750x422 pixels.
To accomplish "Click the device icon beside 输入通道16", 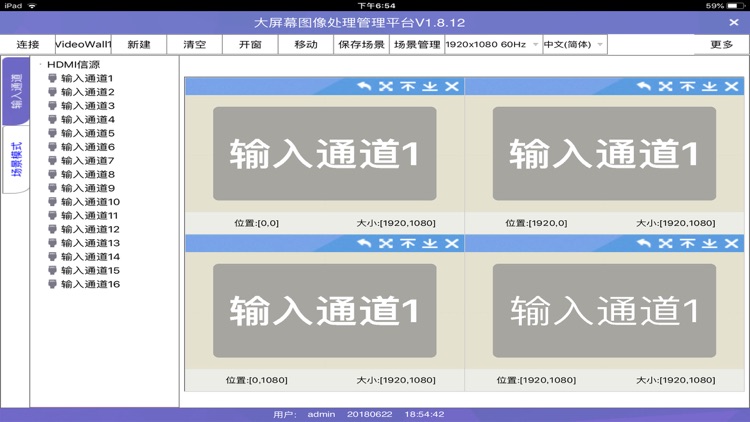I will tap(53, 284).
